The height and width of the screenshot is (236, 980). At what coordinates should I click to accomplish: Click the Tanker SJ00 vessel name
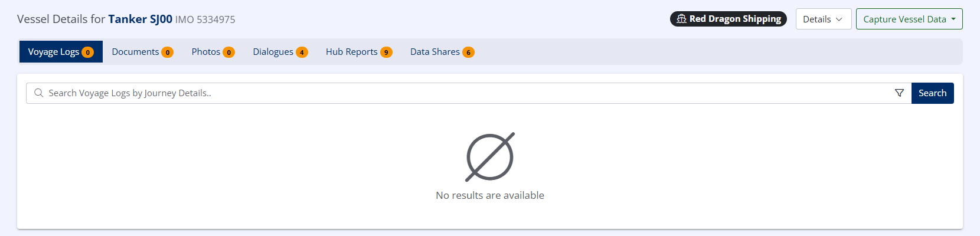pyautogui.click(x=140, y=19)
